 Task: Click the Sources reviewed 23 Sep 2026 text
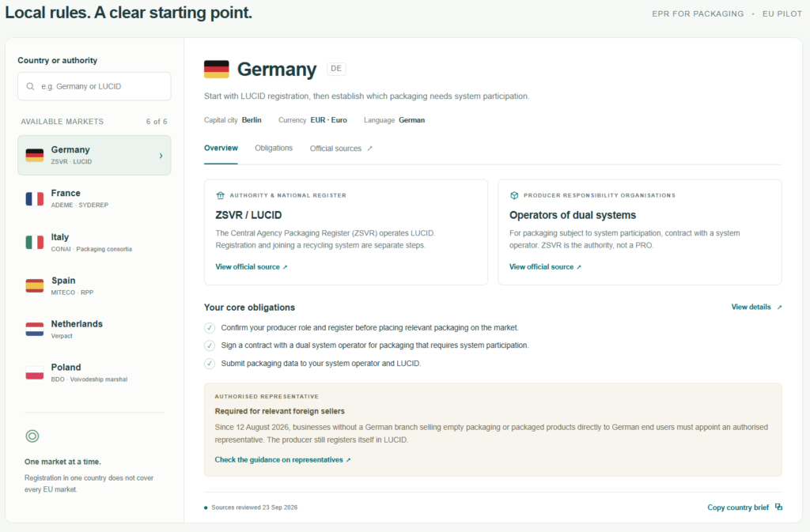tap(254, 507)
